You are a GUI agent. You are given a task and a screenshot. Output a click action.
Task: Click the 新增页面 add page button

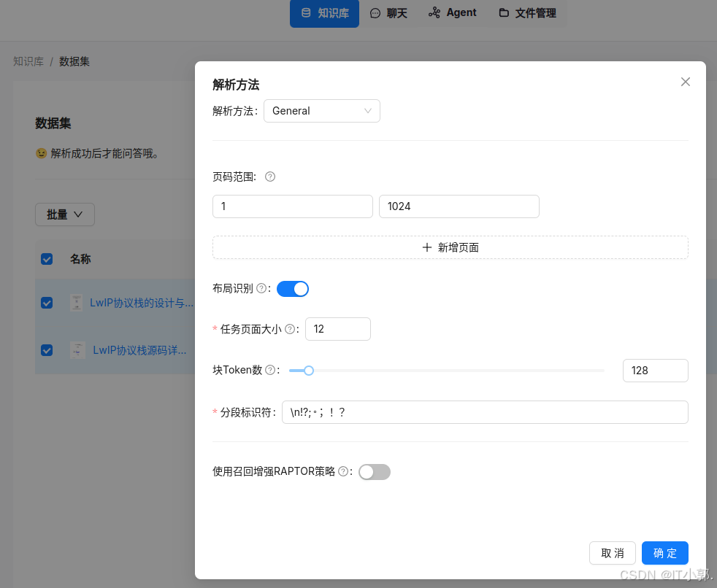[450, 247]
